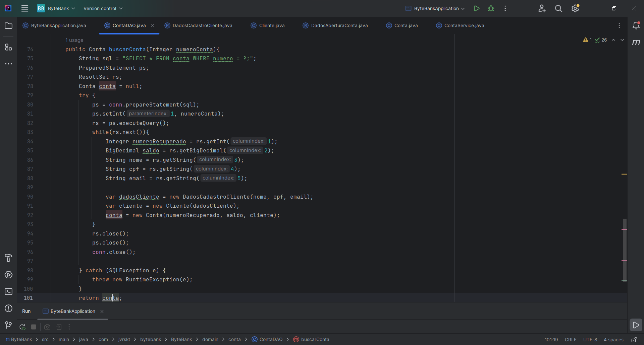This screenshot has height=345, width=644.
Task: Switch to ContaService.java tab
Action: coord(460,25)
